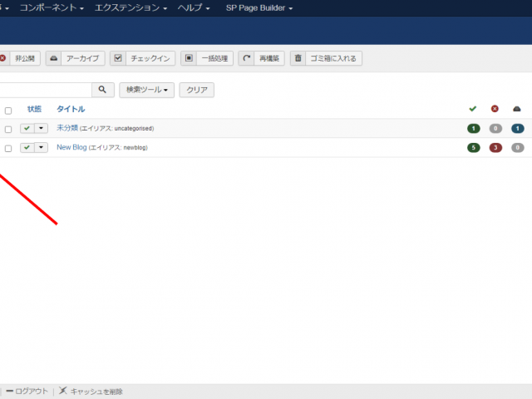Screen dimensions: 532x399
Task: Sort by タイトル column header
Action: [x=71, y=109]
